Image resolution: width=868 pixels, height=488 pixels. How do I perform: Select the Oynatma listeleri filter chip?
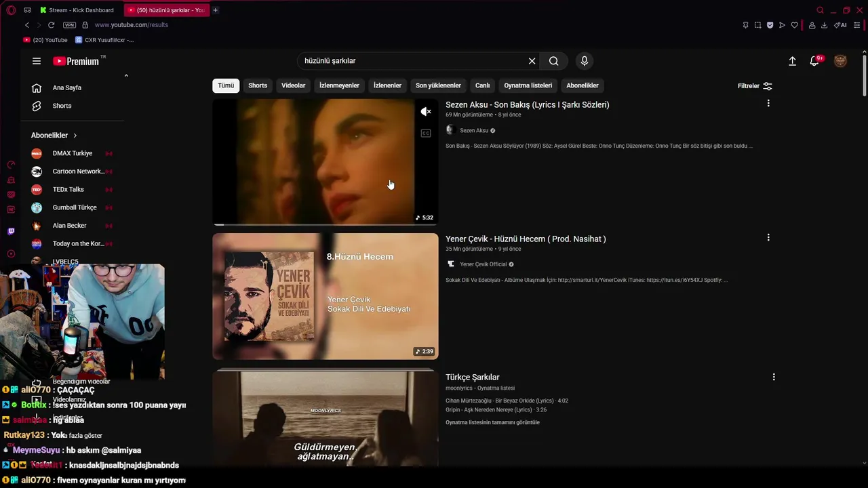(x=528, y=85)
